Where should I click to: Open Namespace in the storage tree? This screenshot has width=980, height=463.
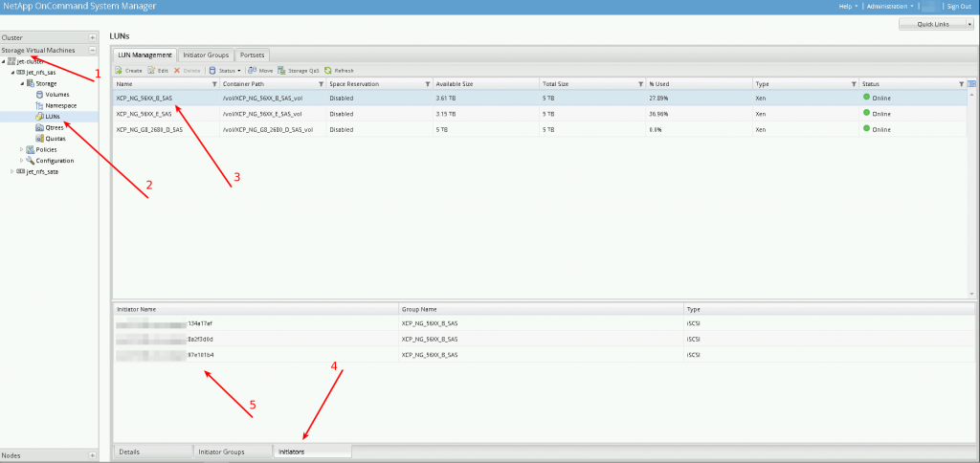point(56,105)
